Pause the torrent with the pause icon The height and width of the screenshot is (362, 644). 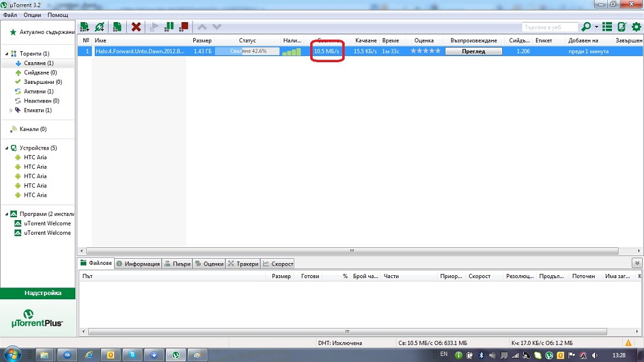[x=170, y=27]
